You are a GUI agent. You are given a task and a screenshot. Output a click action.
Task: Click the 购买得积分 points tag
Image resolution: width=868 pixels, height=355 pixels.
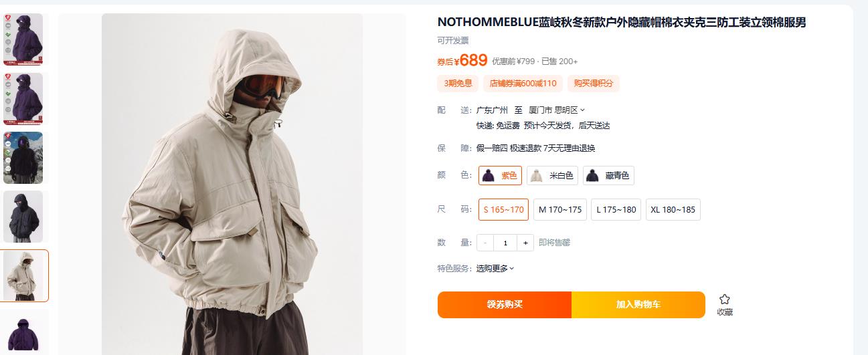click(x=594, y=84)
